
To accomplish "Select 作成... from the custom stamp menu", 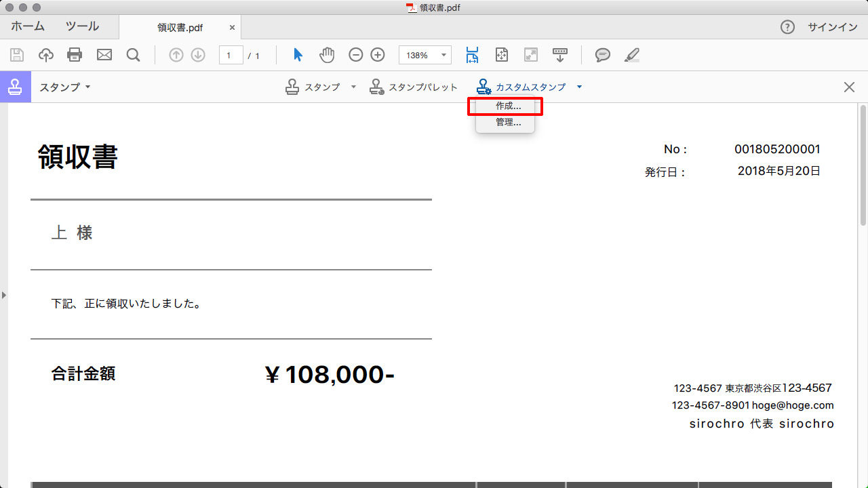I will click(x=508, y=106).
